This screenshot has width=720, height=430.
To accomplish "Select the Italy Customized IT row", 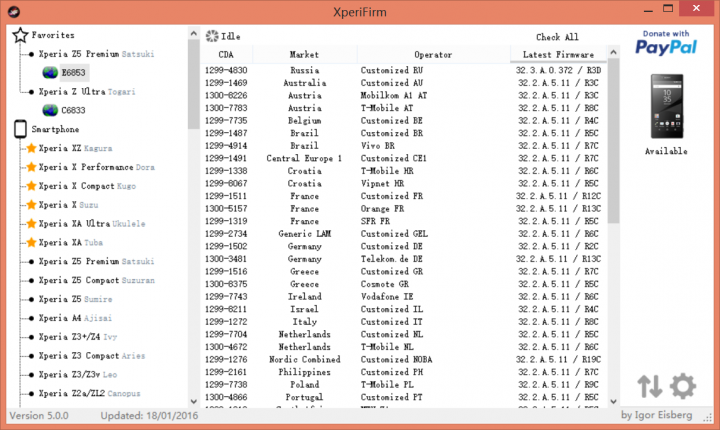I will click(x=404, y=322).
